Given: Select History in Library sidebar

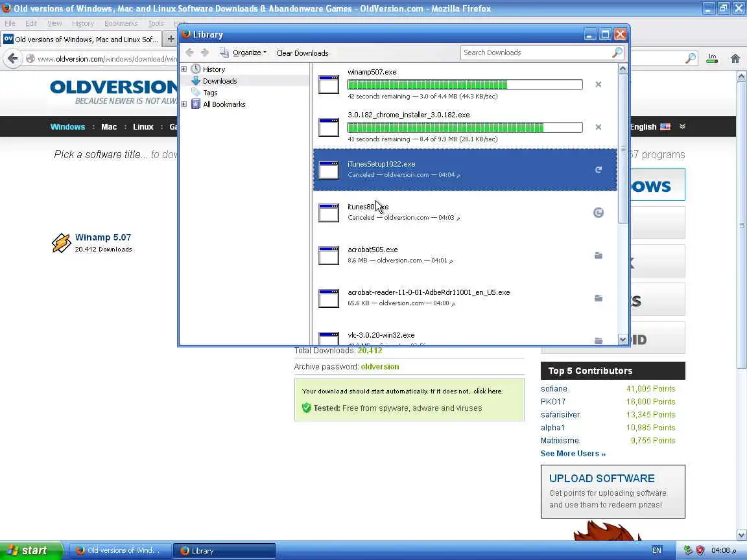Looking at the screenshot, I should click(214, 69).
